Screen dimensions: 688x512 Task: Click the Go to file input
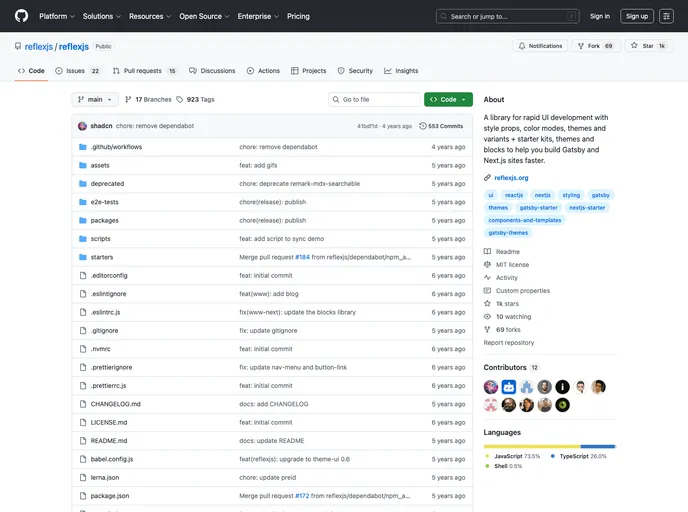pos(375,100)
